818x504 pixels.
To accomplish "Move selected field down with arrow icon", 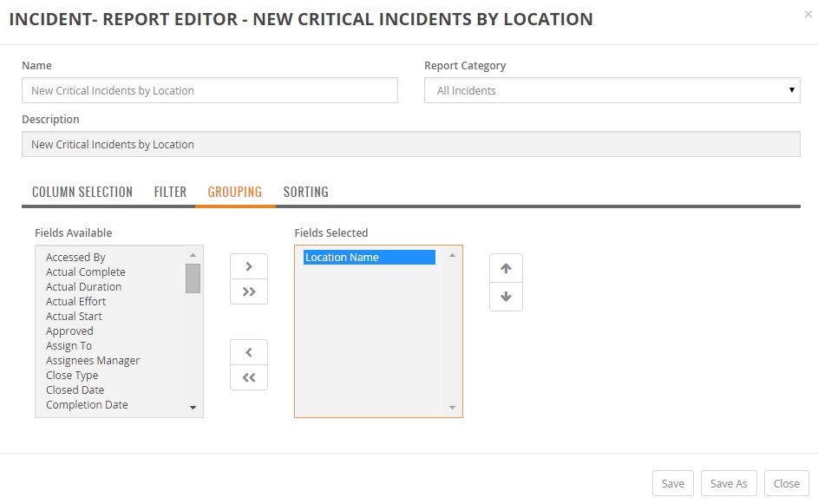I will (x=506, y=297).
